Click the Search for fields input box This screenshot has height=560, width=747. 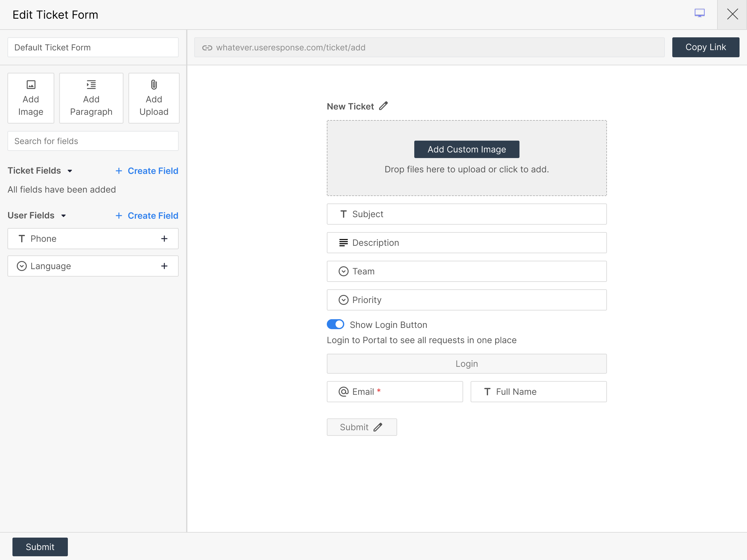point(93,141)
